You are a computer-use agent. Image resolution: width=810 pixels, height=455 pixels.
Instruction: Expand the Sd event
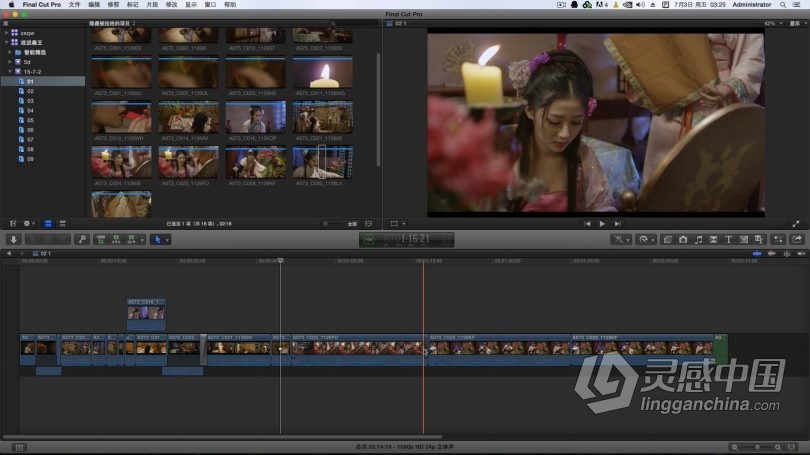10,62
